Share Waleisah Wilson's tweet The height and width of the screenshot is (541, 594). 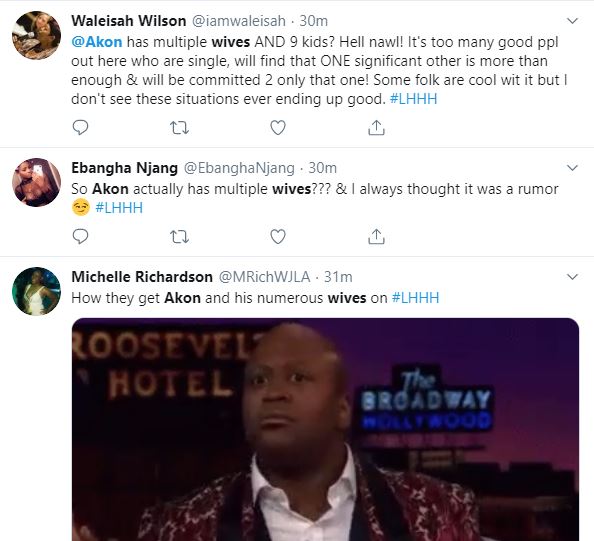376,128
